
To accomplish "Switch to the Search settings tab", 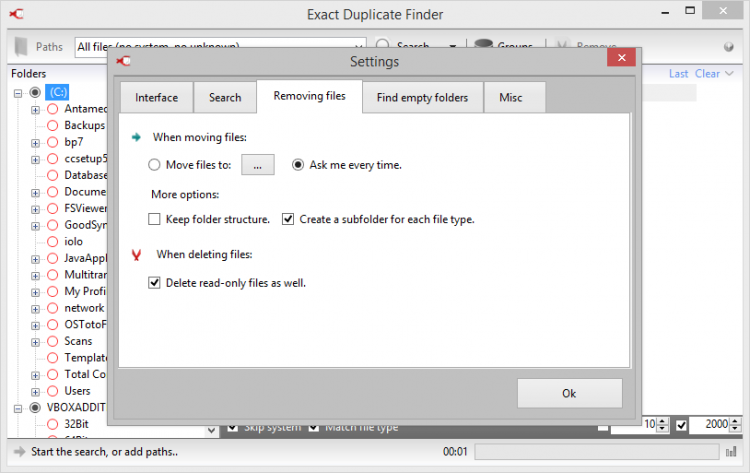I will point(225,98).
